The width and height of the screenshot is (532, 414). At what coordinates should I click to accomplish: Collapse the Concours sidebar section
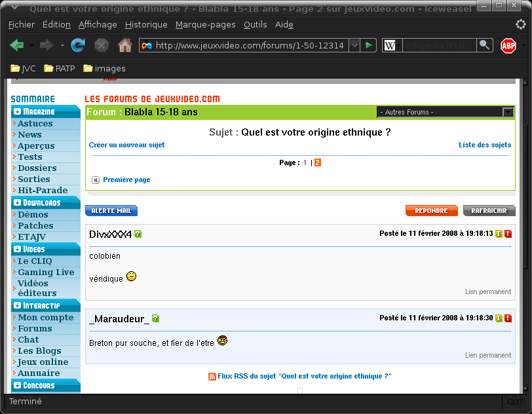17,385
